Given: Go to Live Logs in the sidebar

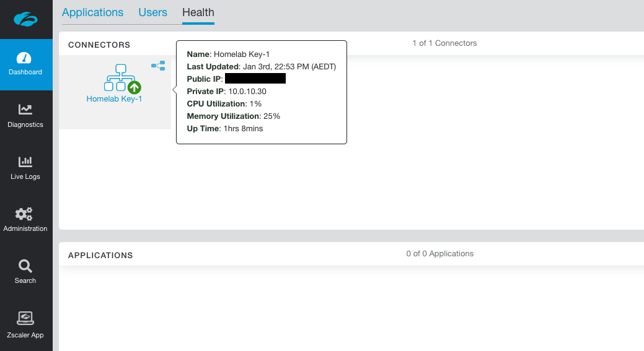Looking at the screenshot, I should click(25, 162).
